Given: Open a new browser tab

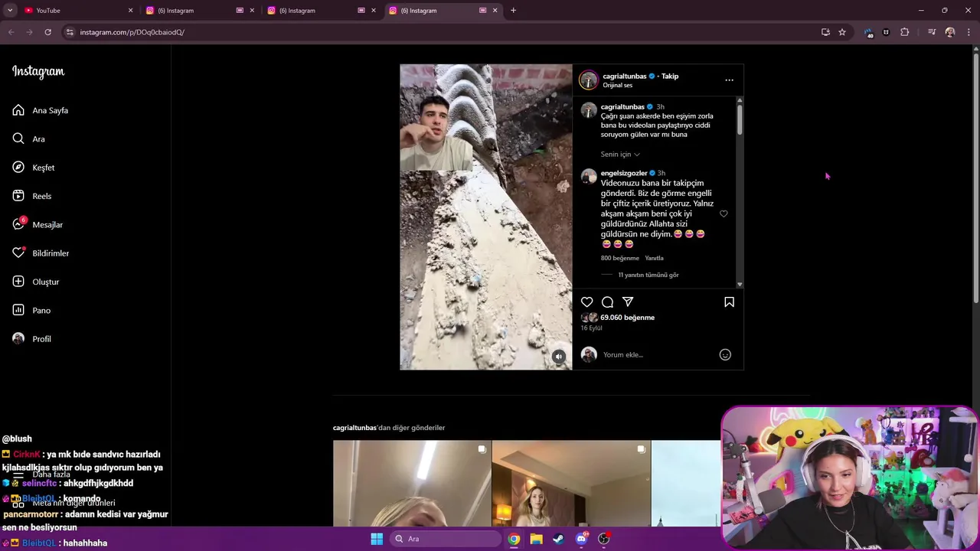Looking at the screenshot, I should [513, 11].
